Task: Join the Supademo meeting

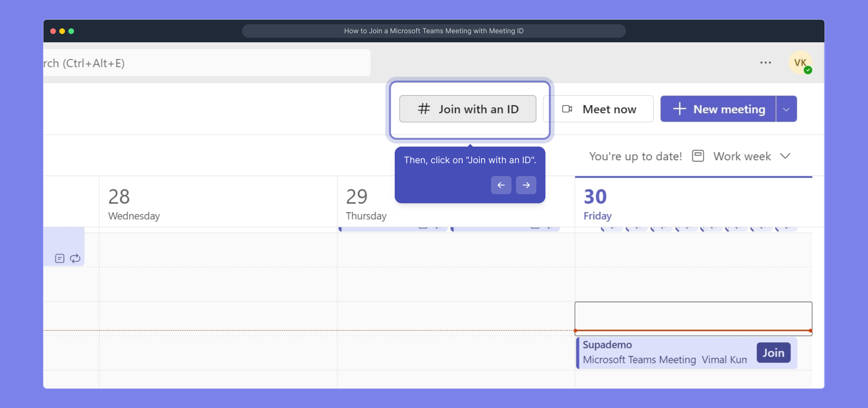Action: [773, 353]
